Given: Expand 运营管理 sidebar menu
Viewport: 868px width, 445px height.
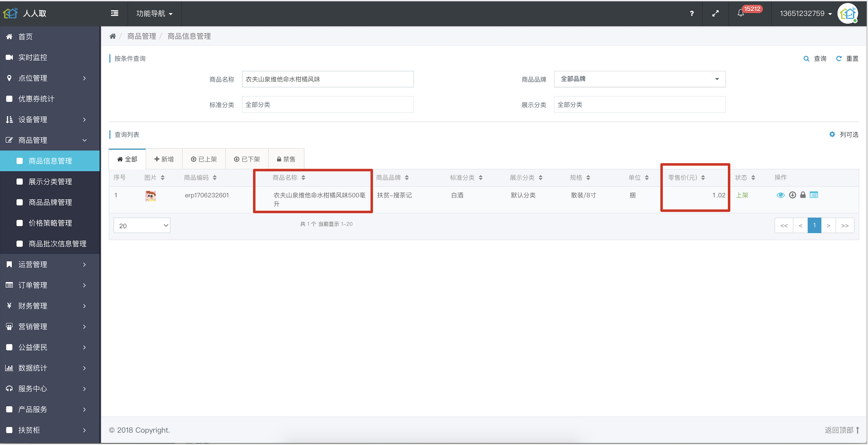Looking at the screenshot, I should tap(50, 265).
